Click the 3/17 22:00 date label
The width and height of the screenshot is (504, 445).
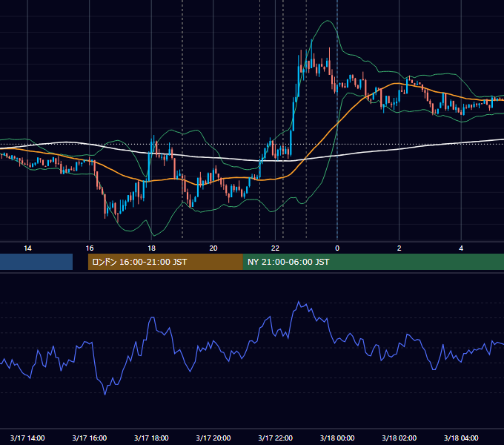276,438
